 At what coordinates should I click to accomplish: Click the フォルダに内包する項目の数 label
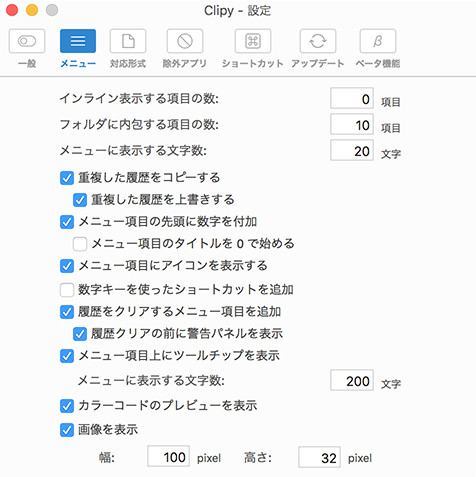coord(139,125)
